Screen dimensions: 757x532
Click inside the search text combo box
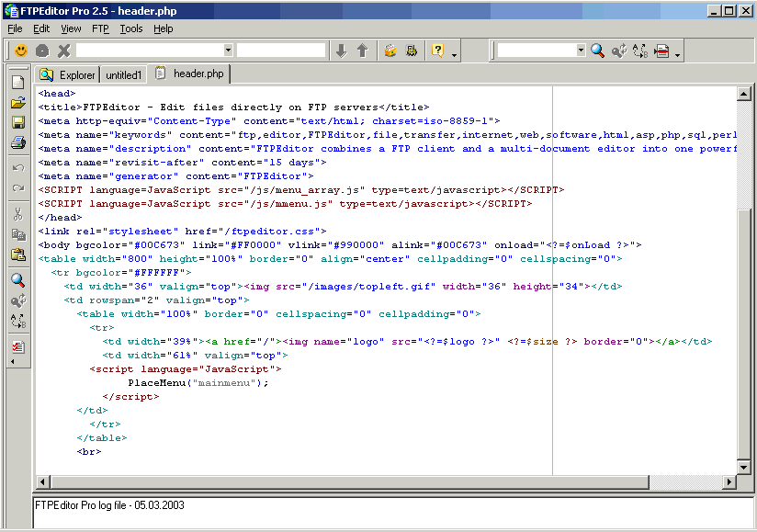point(537,51)
